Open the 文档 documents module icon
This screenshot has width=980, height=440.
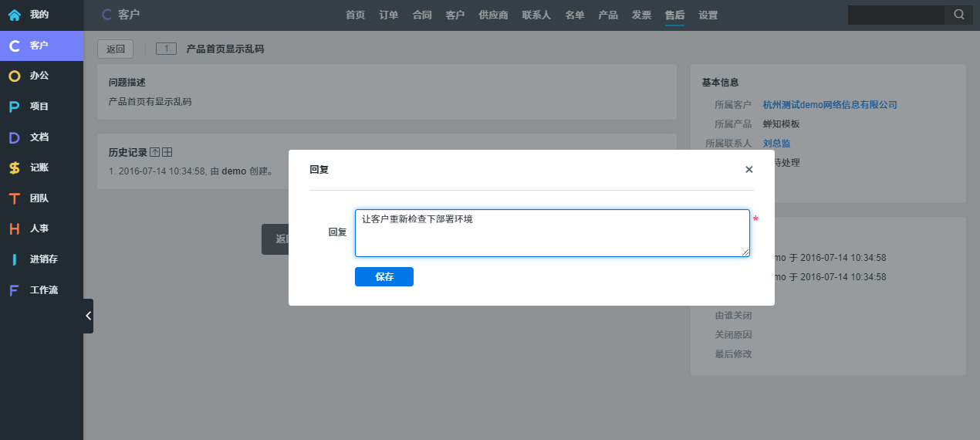tap(15, 137)
